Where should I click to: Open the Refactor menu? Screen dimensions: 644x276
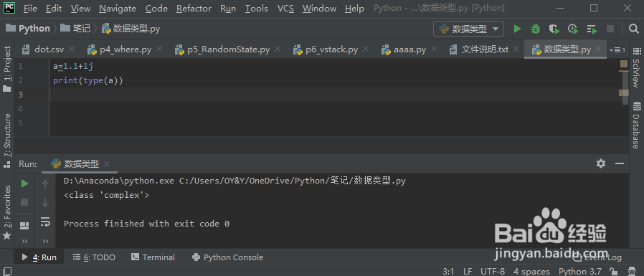[x=194, y=8]
